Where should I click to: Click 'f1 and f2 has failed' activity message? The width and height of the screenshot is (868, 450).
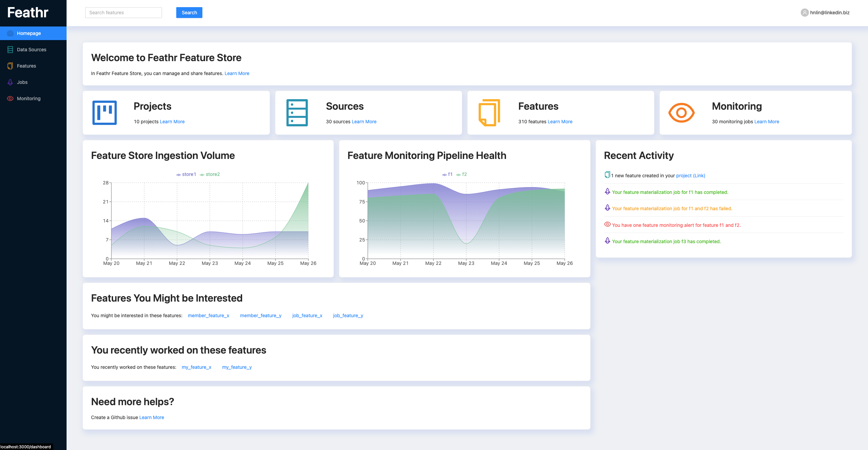tap(672, 209)
